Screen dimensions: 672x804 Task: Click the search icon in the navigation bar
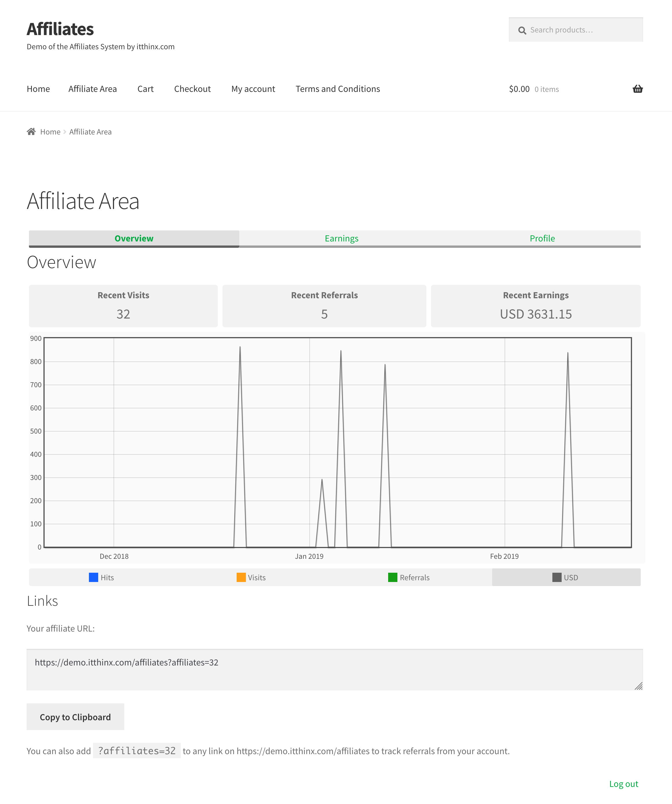[x=523, y=29]
